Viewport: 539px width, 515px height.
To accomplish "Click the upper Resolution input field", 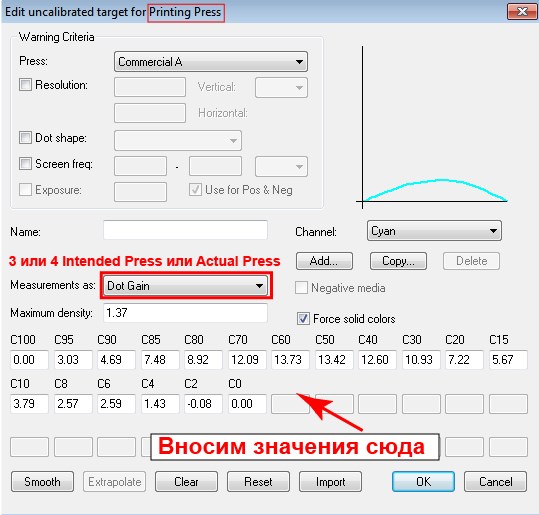I will [x=150, y=87].
